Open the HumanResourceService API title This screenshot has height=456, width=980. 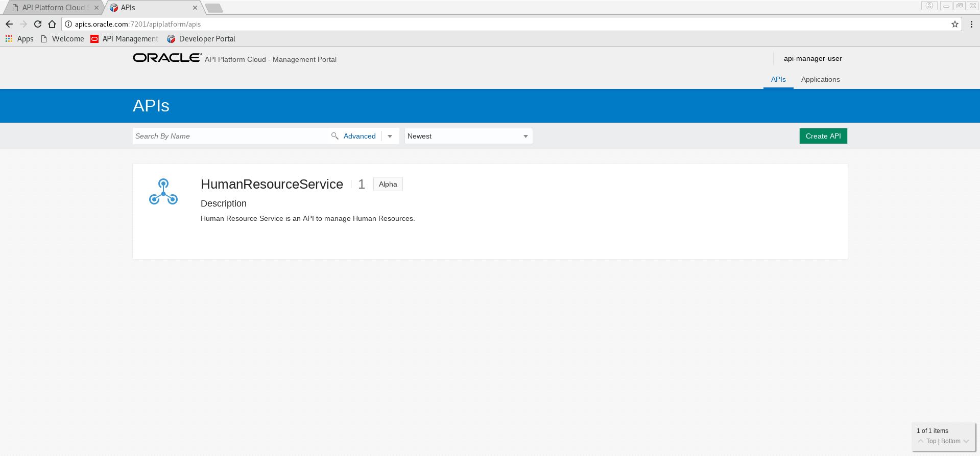pyautogui.click(x=272, y=184)
